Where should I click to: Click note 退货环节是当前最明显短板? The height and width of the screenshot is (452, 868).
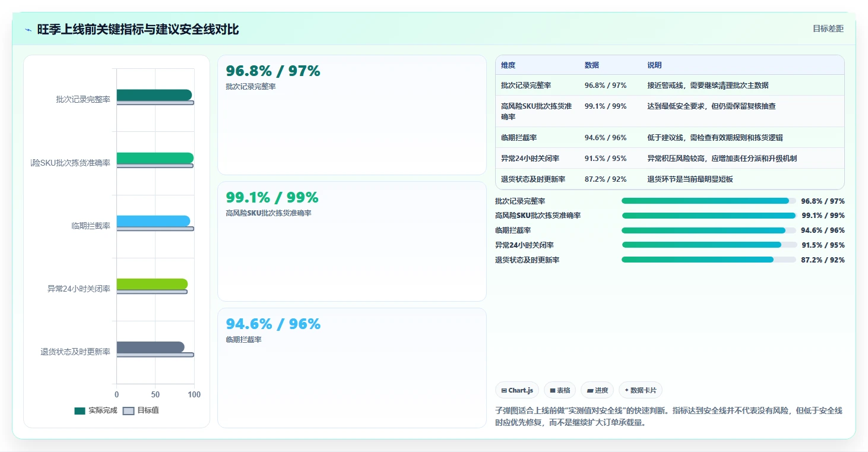coord(690,179)
